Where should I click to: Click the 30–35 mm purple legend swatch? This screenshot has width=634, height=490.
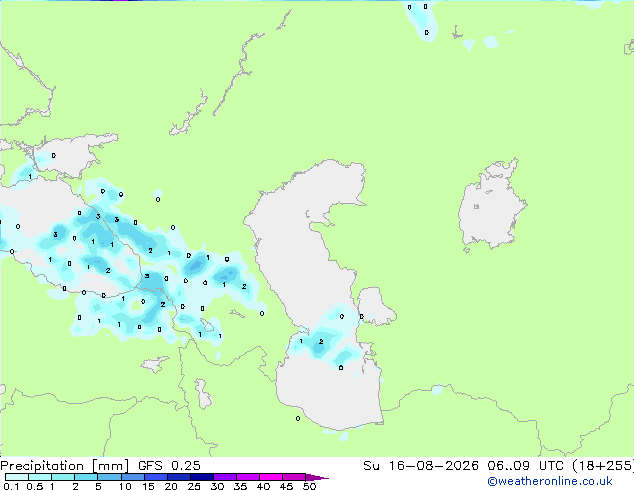point(224,477)
